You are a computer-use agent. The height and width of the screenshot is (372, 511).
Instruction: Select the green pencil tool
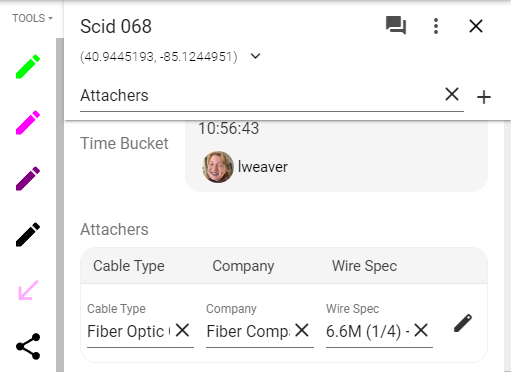click(x=28, y=67)
